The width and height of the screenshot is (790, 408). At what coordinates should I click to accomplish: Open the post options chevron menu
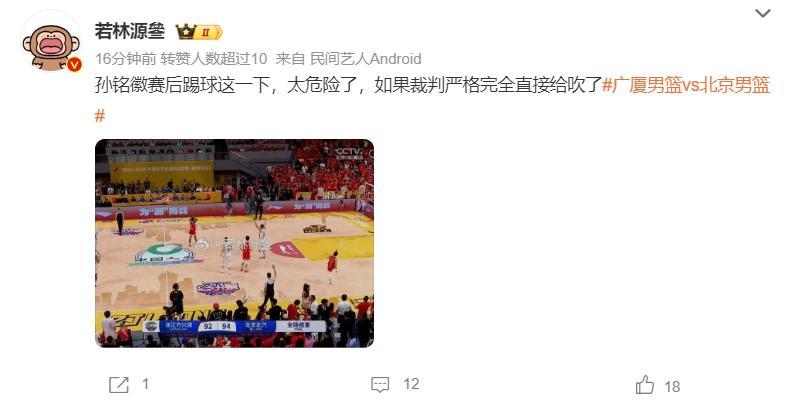[x=763, y=13]
